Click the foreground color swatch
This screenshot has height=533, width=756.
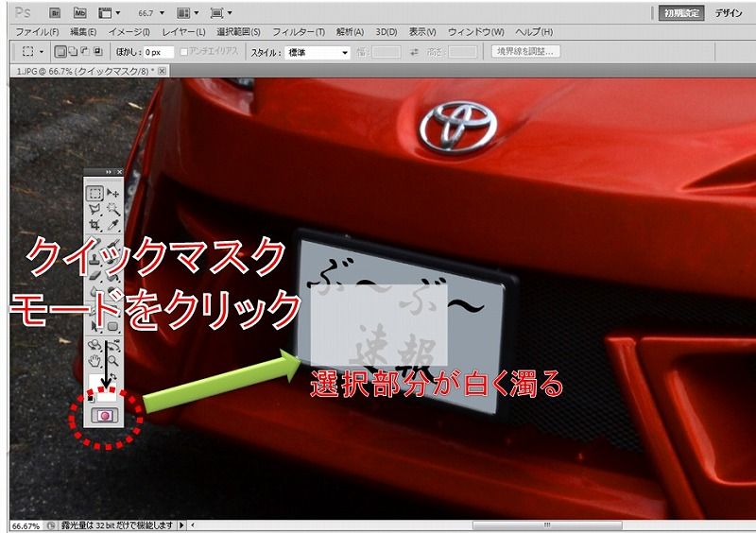coord(98,381)
